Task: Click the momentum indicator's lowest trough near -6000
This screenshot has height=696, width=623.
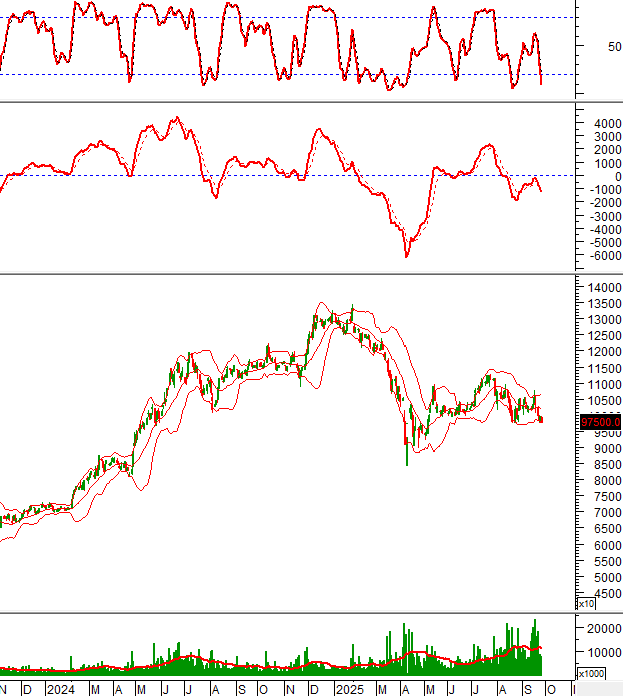Action: pyautogui.click(x=406, y=255)
